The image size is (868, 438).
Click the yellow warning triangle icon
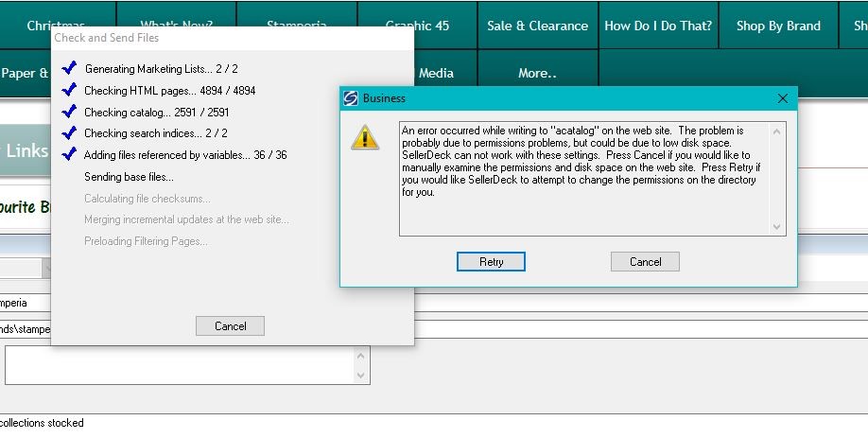[364, 137]
